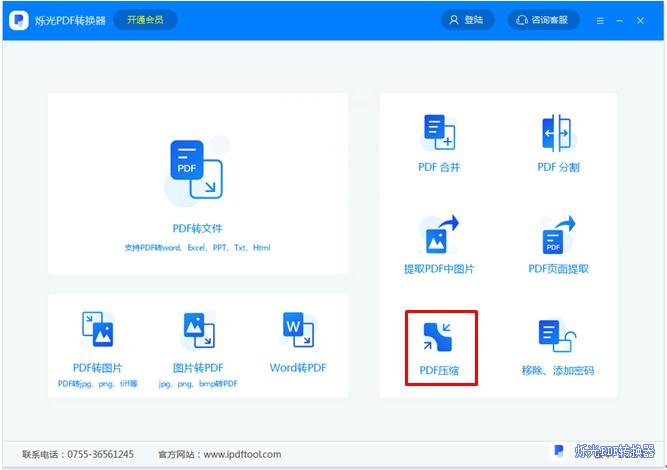
Task: Select the PDF转图片 icon
Action: tap(98, 330)
